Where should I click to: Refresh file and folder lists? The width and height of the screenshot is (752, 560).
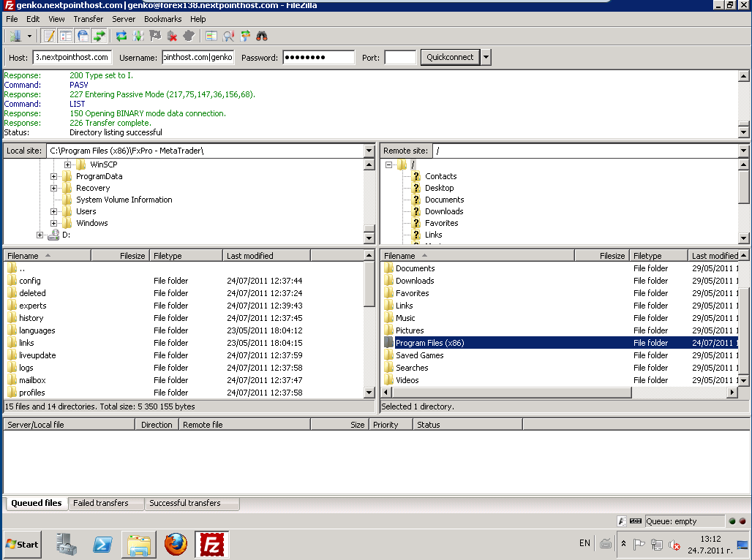point(121,36)
